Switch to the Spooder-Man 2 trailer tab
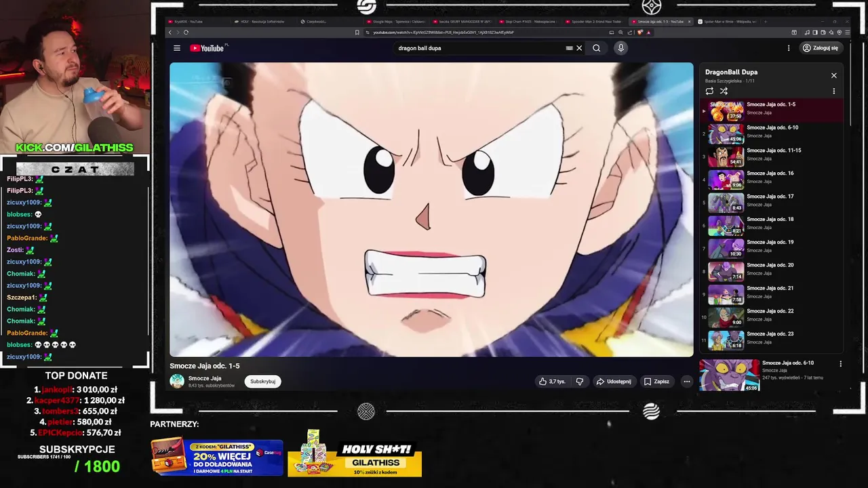 pyautogui.click(x=597, y=22)
